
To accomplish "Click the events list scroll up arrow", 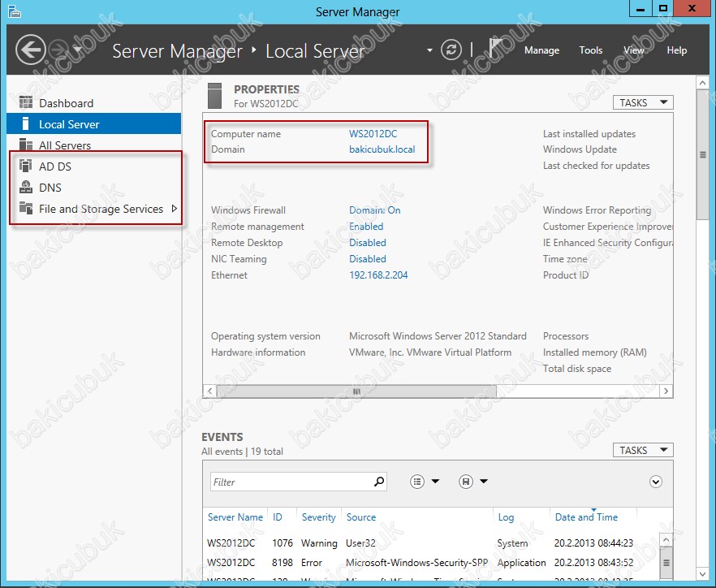I will point(666,540).
